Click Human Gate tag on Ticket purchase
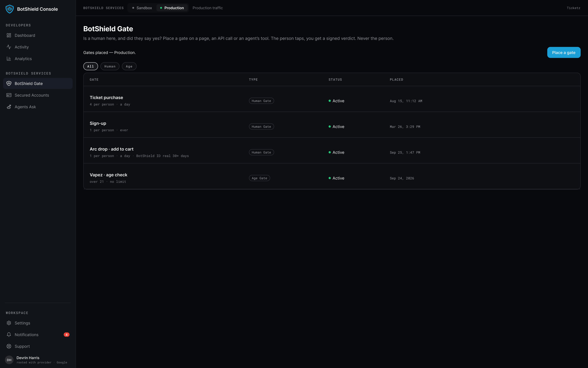588x368 pixels. tap(261, 101)
